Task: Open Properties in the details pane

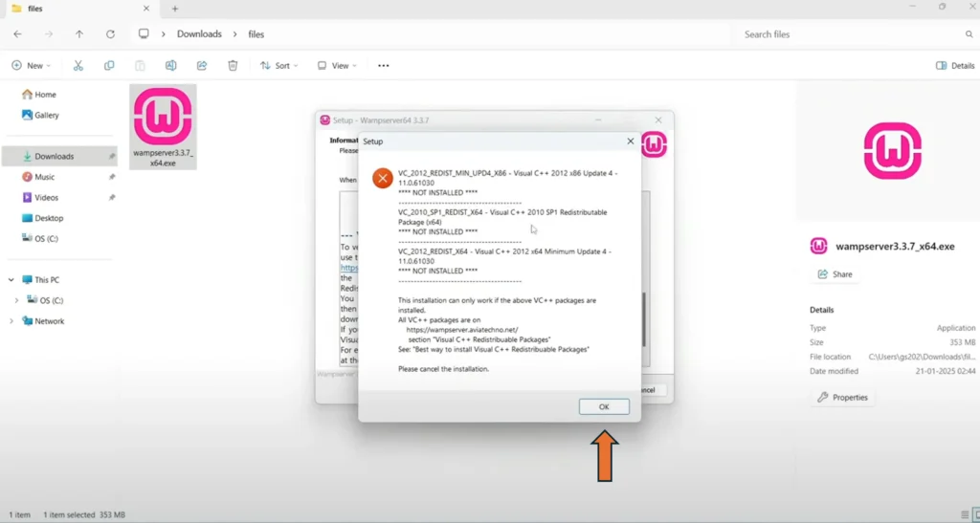Action: coord(842,397)
